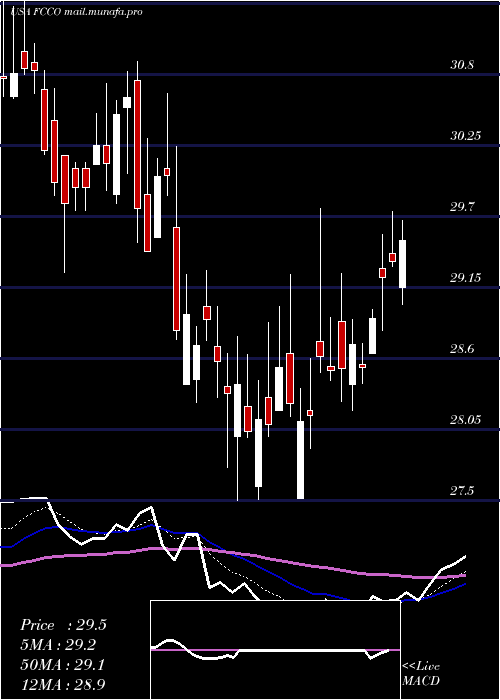500x700 pixels.
Task: Click the 29.15 price axis label
Action: pos(466,278)
